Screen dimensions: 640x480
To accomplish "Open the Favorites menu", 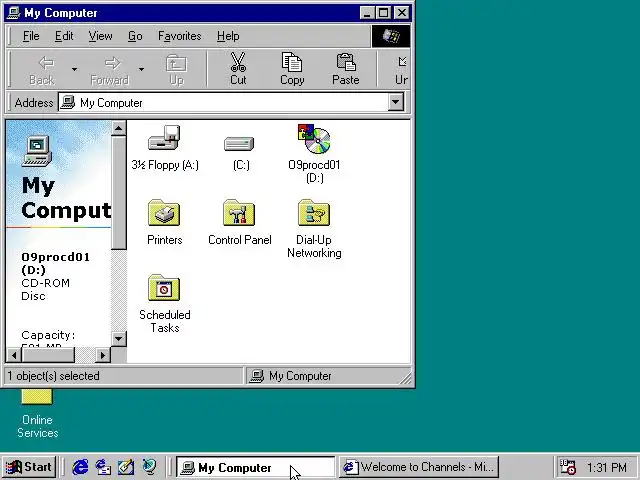I will click(180, 36).
